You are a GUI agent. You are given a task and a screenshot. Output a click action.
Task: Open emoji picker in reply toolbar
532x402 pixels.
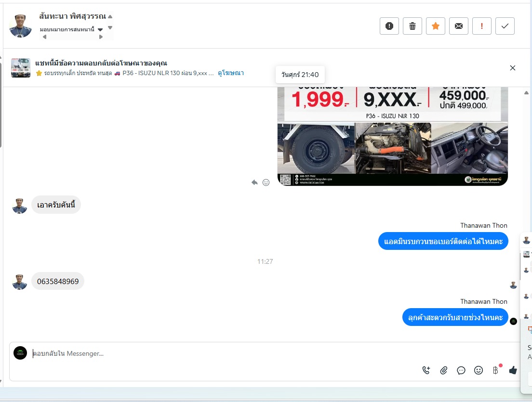coord(479,370)
